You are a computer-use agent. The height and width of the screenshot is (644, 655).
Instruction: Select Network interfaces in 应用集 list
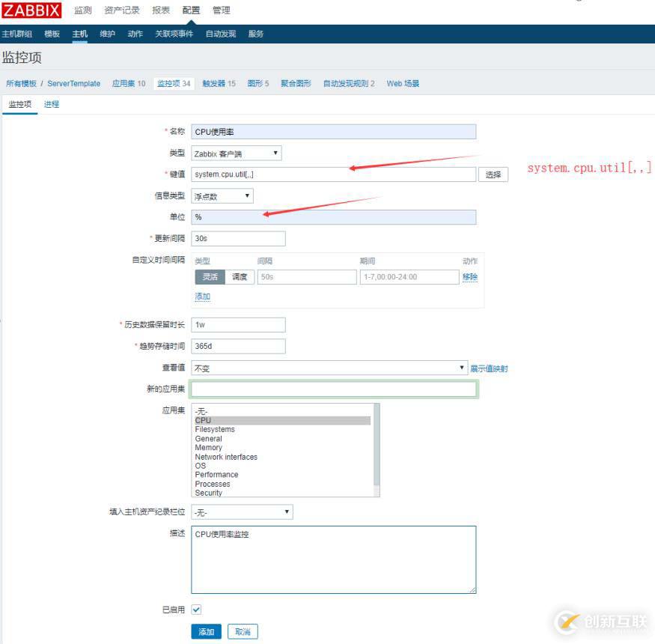pyautogui.click(x=282, y=457)
